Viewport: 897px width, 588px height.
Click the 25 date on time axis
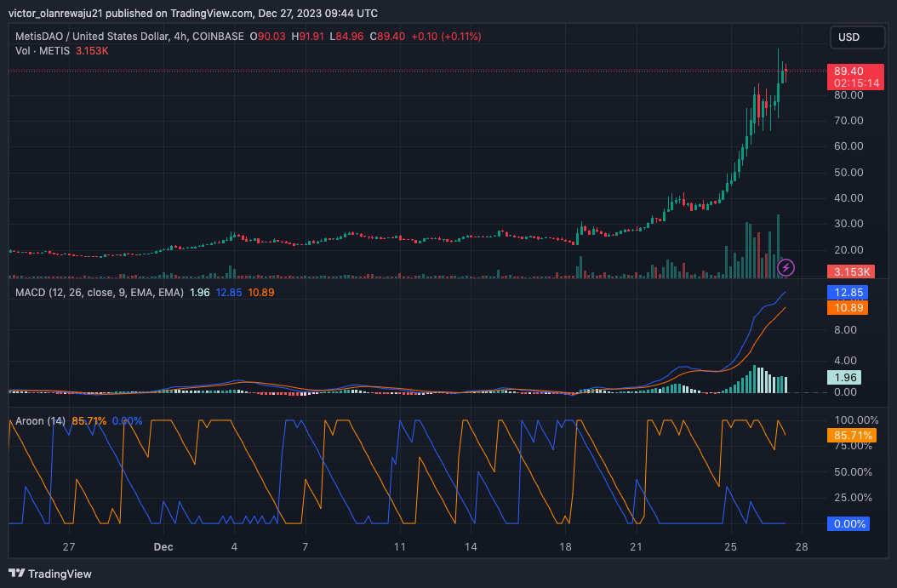coord(730,547)
